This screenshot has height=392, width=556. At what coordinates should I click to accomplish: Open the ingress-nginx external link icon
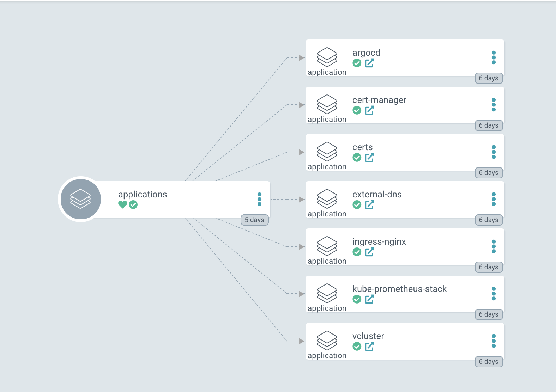(369, 252)
